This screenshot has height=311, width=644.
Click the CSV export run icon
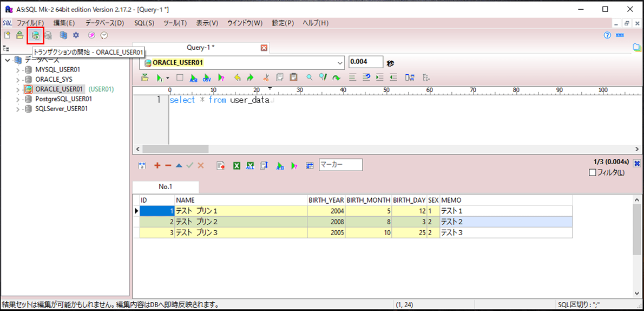(x=207, y=77)
